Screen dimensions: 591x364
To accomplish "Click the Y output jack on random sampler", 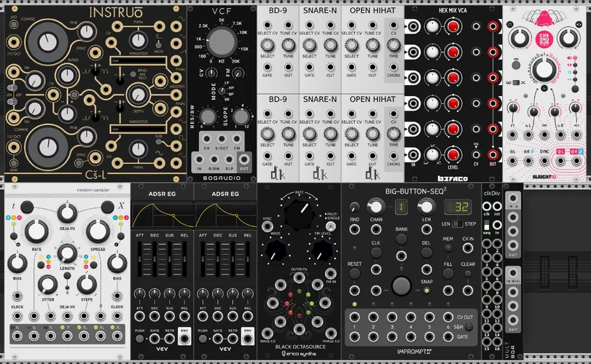I will (67, 336).
